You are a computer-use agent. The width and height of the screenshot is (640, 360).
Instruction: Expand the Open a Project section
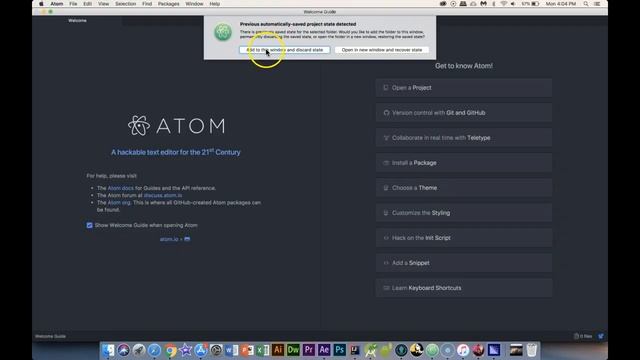click(464, 88)
